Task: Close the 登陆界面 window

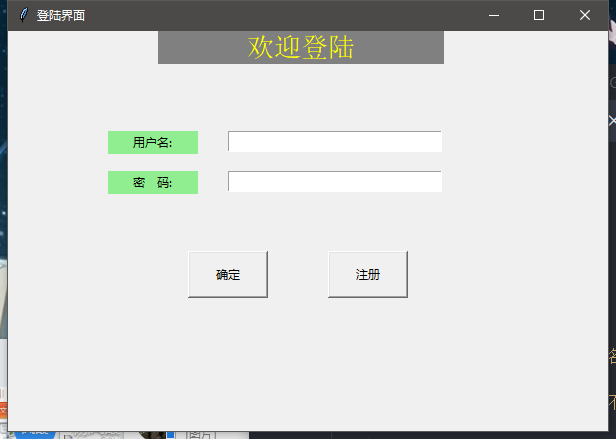Action: pos(585,15)
